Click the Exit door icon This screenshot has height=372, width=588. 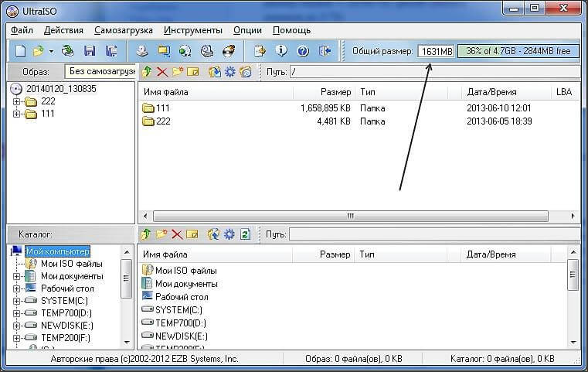[325, 51]
